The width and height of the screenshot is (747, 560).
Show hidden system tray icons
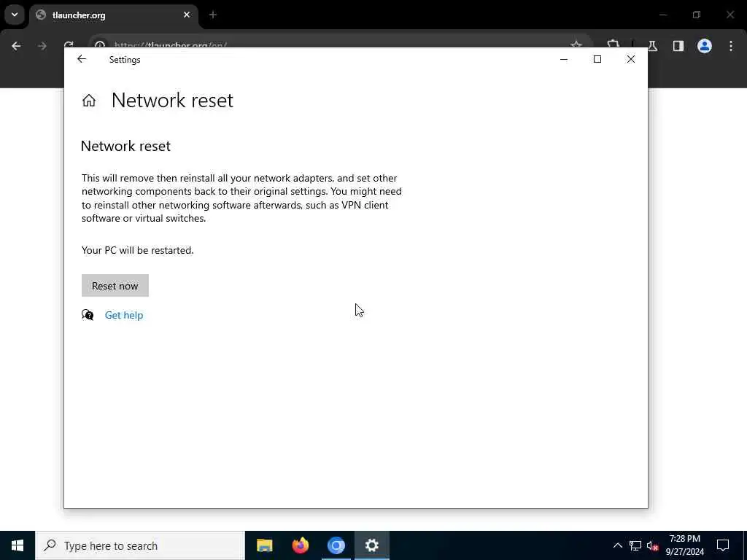click(x=617, y=545)
